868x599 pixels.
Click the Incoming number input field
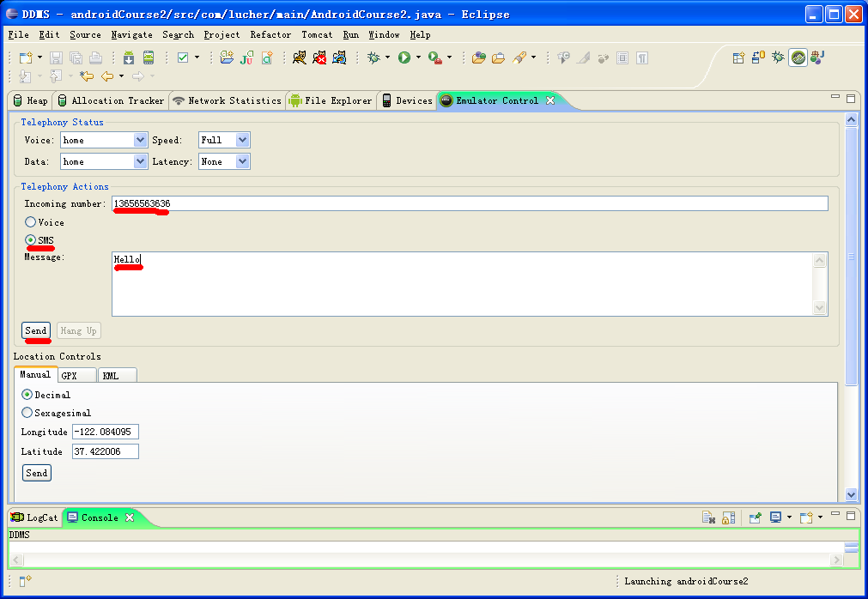pyautogui.click(x=470, y=203)
